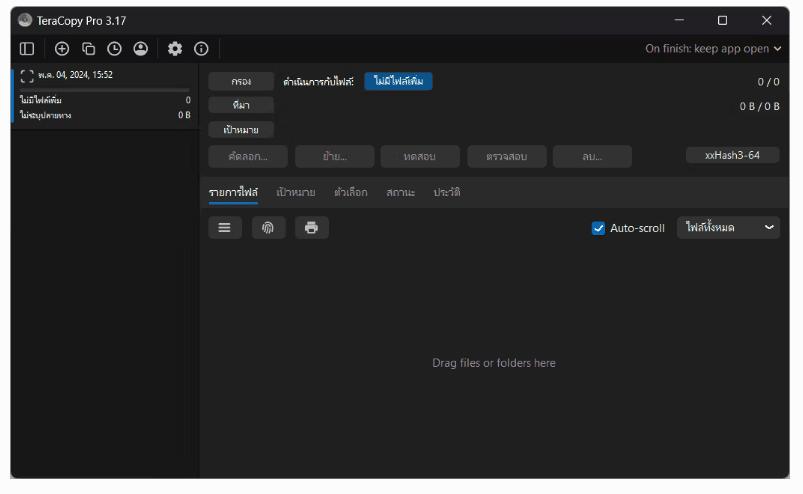Open settings with the gear icon
Viewport: 803px width, 494px height.
pyautogui.click(x=175, y=48)
